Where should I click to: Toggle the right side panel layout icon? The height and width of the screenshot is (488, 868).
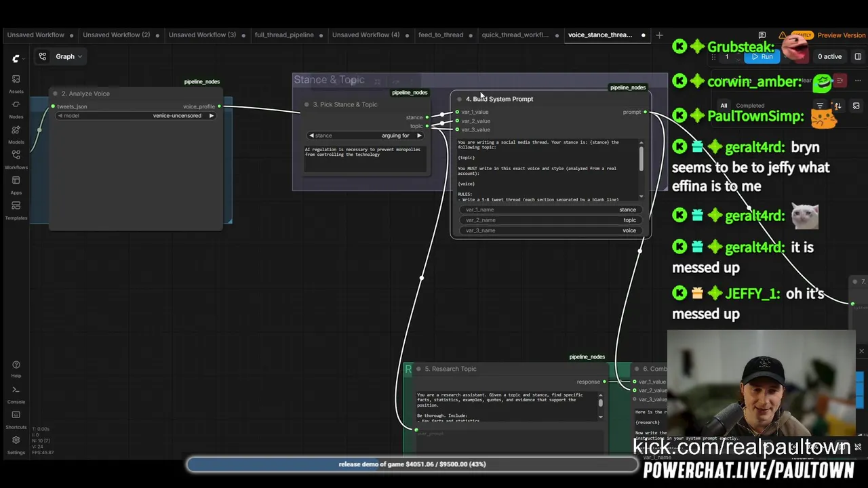pos(858,56)
